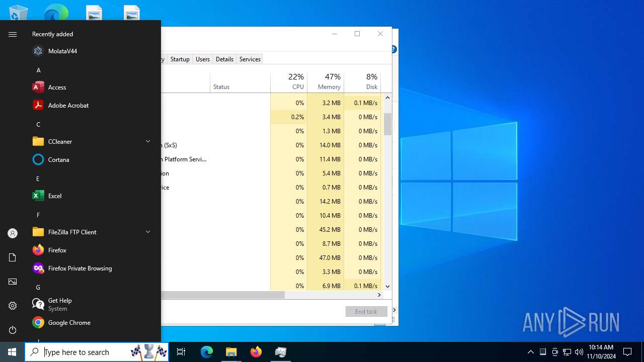Click the Type here to search box
The image size is (644, 362).
pos(97,352)
